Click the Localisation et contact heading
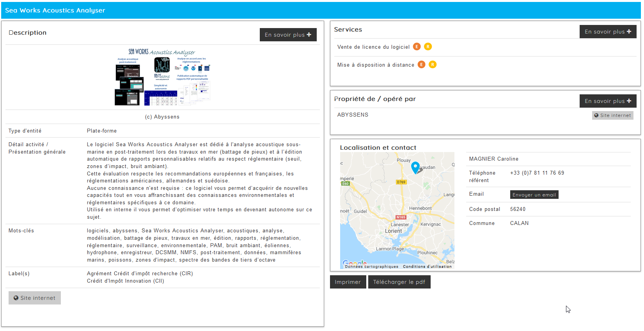The width and height of the screenshot is (644, 331). [378, 147]
